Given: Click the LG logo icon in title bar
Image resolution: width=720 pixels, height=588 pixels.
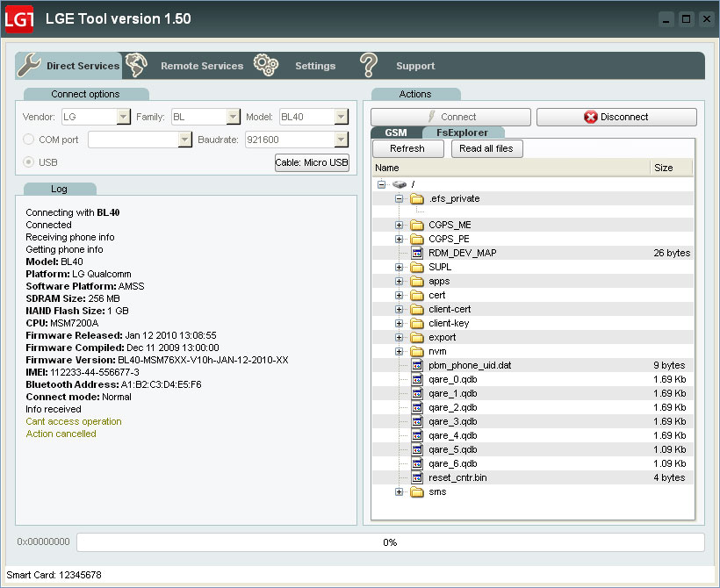Looking at the screenshot, I should coord(18,18).
